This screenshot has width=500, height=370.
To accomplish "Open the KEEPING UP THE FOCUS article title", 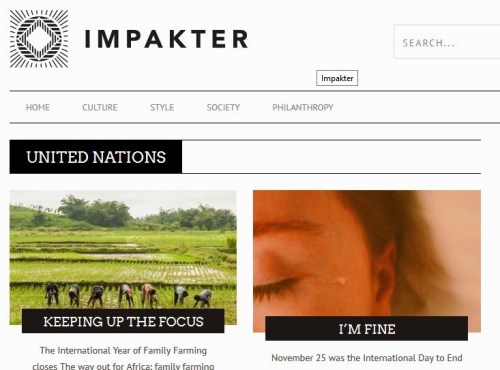I will [x=123, y=321].
